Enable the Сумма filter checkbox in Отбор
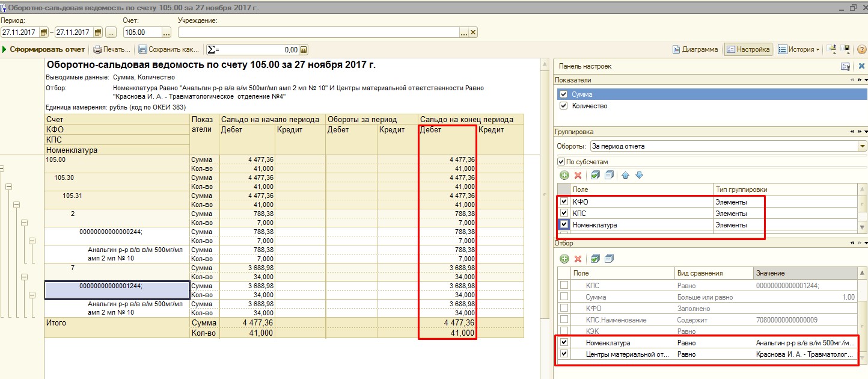The width and height of the screenshot is (868, 379). click(564, 297)
